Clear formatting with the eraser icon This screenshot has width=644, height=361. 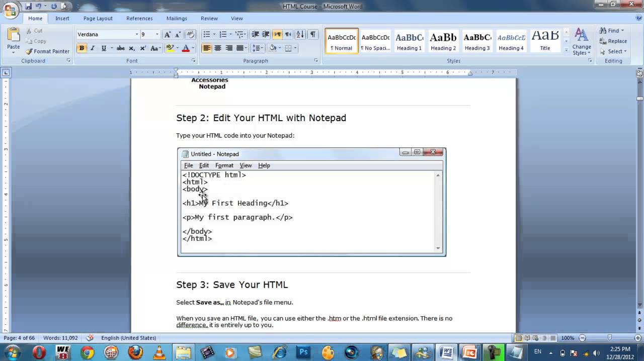[x=190, y=35]
